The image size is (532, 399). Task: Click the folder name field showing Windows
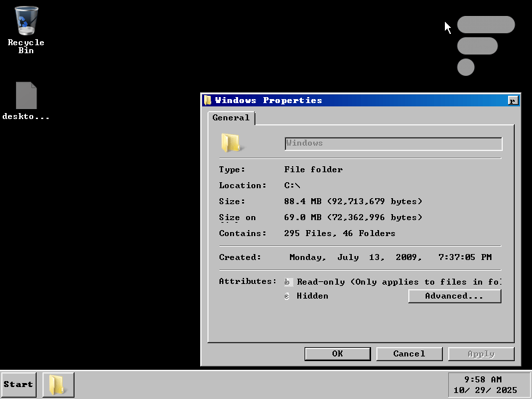coord(393,144)
